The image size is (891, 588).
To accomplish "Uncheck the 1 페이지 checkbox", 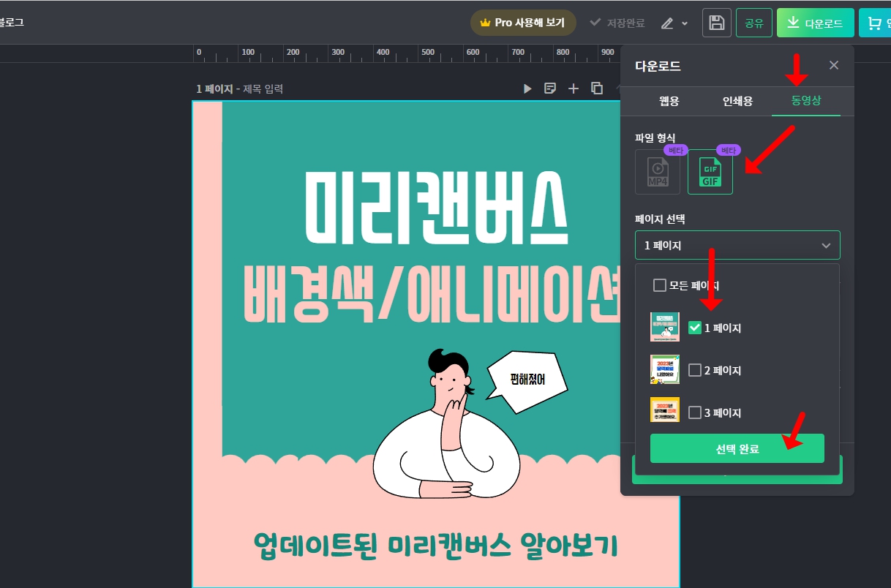I will click(x=695, y=328).
